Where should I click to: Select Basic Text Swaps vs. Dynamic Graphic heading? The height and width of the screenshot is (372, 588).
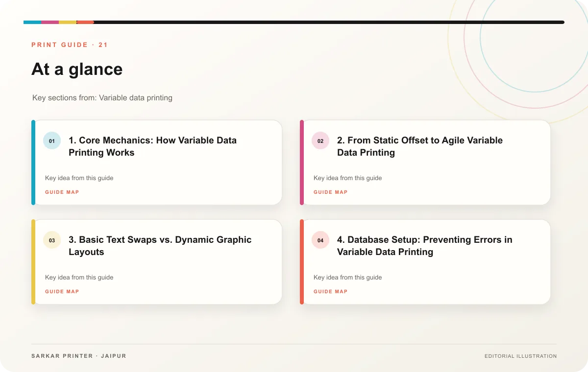160,246
